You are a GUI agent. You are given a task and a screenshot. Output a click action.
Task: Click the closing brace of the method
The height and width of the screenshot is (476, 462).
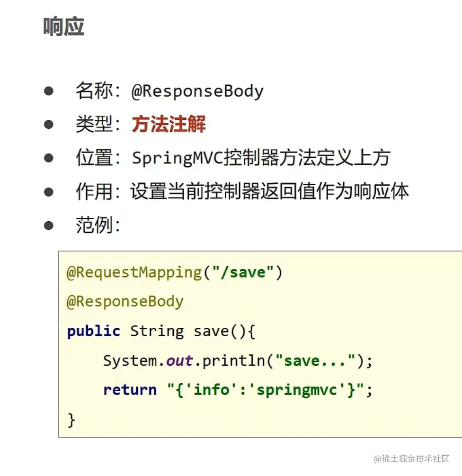point(71,420)
